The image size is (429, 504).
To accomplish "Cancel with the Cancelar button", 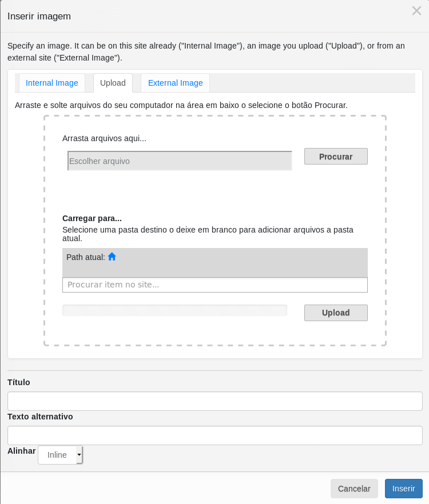I will 354,489.
